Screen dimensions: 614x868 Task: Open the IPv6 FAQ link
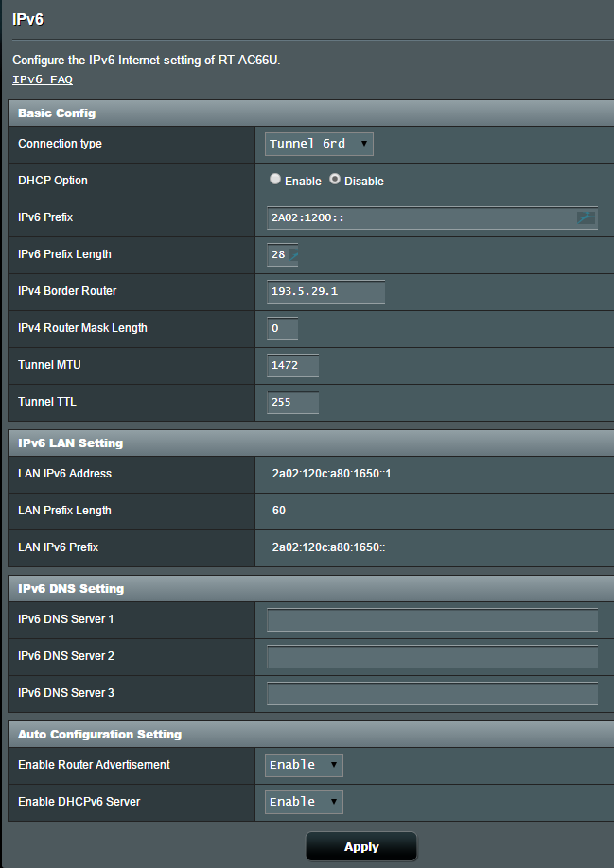coord(41,79)
